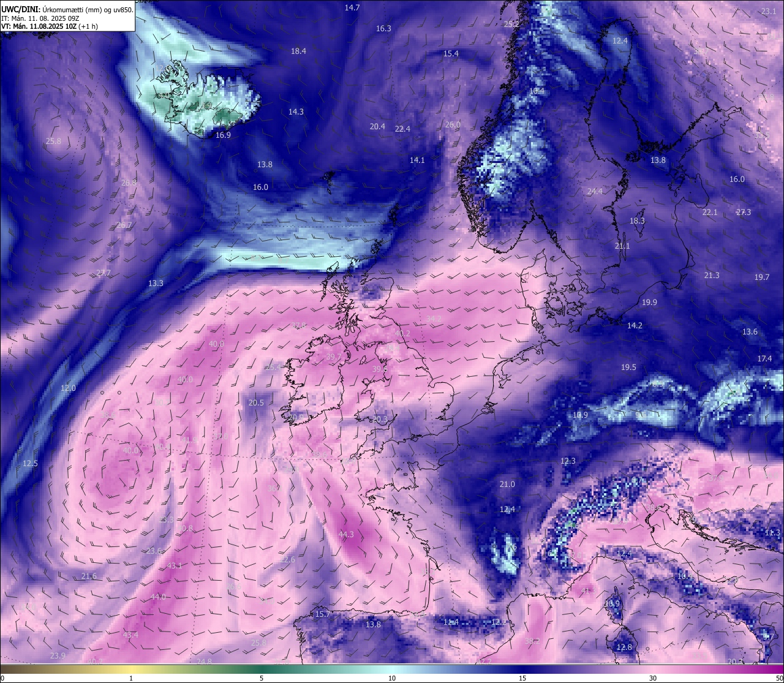Click the 13.3 value in dry Atlantic band
The height and width of the screenshot is (683, 784).
pos(156,284)
